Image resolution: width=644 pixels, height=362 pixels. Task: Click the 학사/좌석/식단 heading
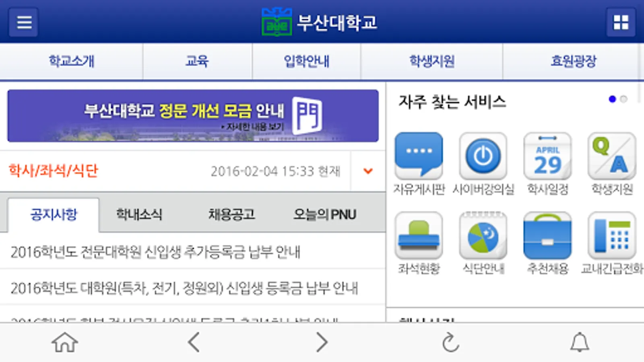[x=54, y=171]
